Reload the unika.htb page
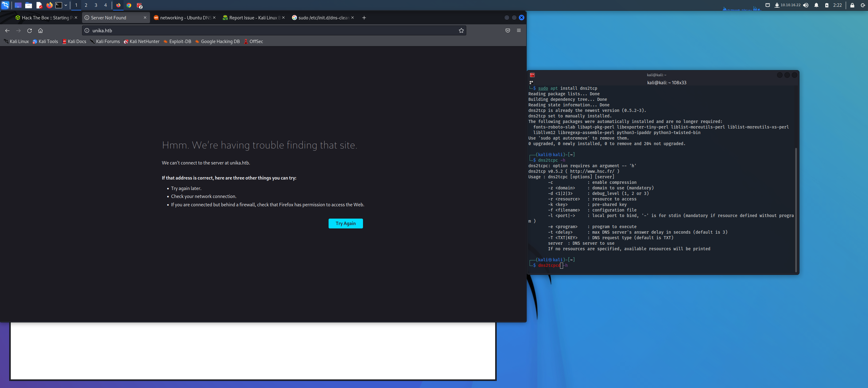868x388 pixels. pyautogui.click(x=29, y=31)
